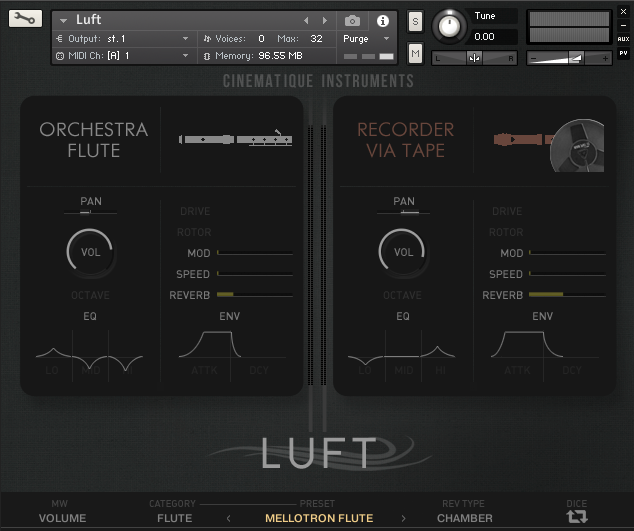The width and height of the screenshot is (634, 531).
Task: Toggle the Mute M button
Action: pyautogui.click(x=415, y=53)
